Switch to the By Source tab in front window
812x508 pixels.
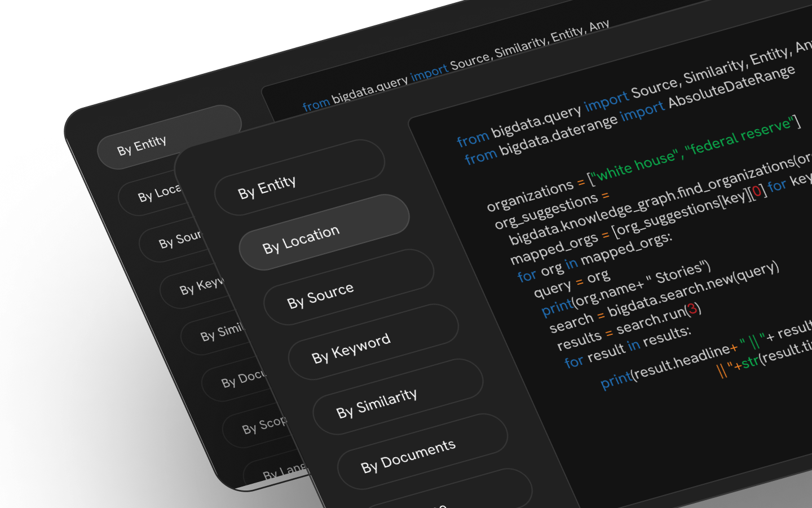coord(348,287)
